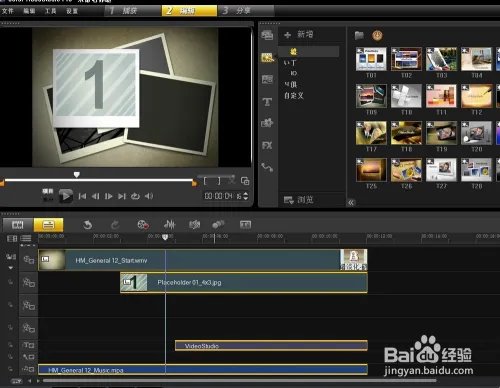Open the Subtitle Editor icon
Screen dimensions: 500x388
[x=245, y=225]
